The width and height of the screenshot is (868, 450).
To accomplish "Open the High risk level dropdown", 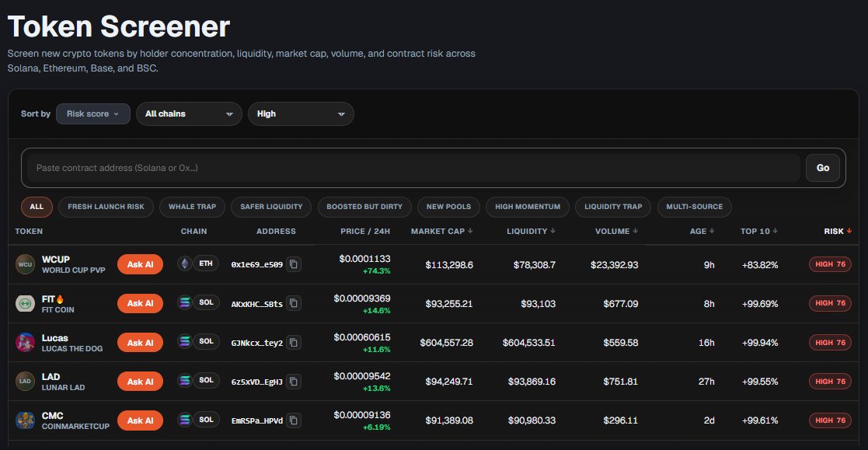I will pos(301,114).
